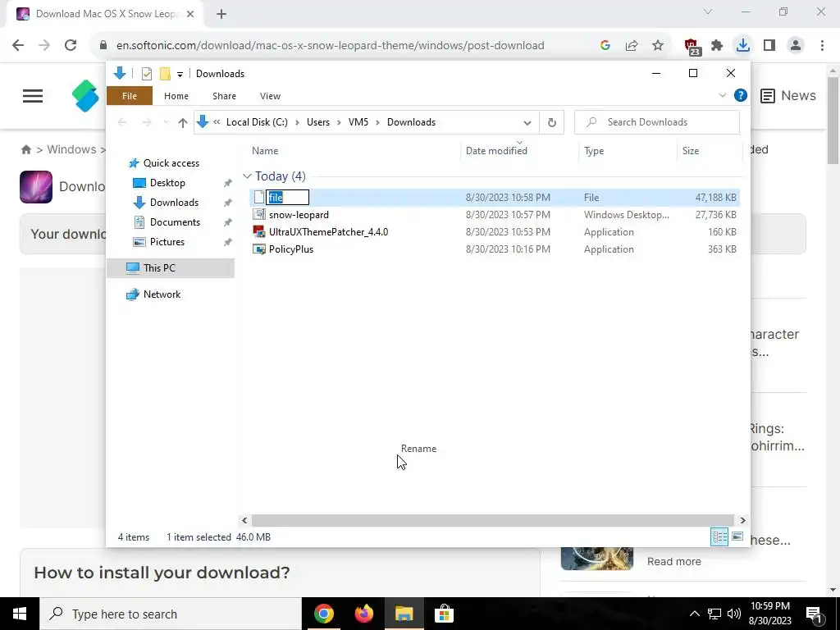Click Chrome back arrow

pyautogui.click(x=18, y=46)
